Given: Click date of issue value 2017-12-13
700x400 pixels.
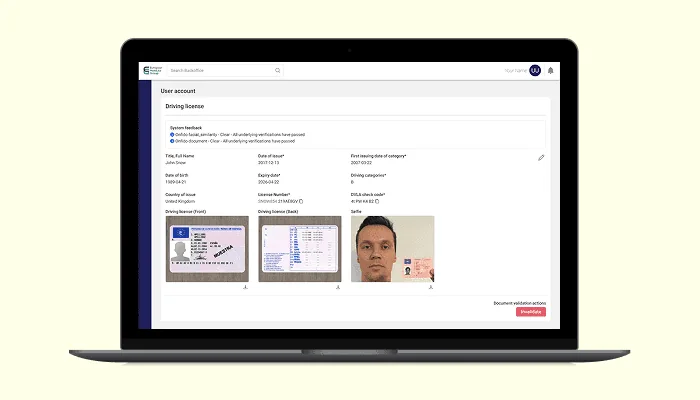Looking at the screenshot, I should [268, 163].
